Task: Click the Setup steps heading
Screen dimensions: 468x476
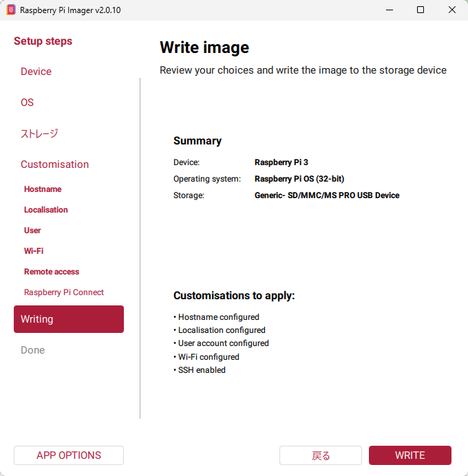Action: coord(43,41)
